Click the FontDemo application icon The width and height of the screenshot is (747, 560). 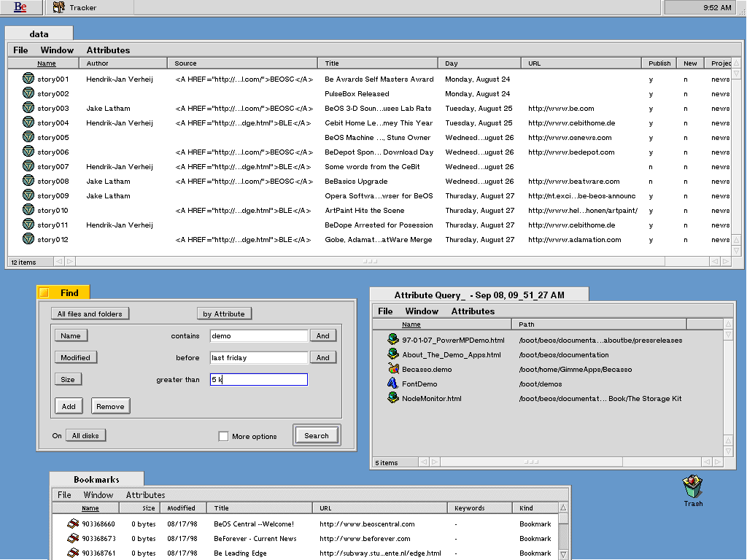[393, 384]
